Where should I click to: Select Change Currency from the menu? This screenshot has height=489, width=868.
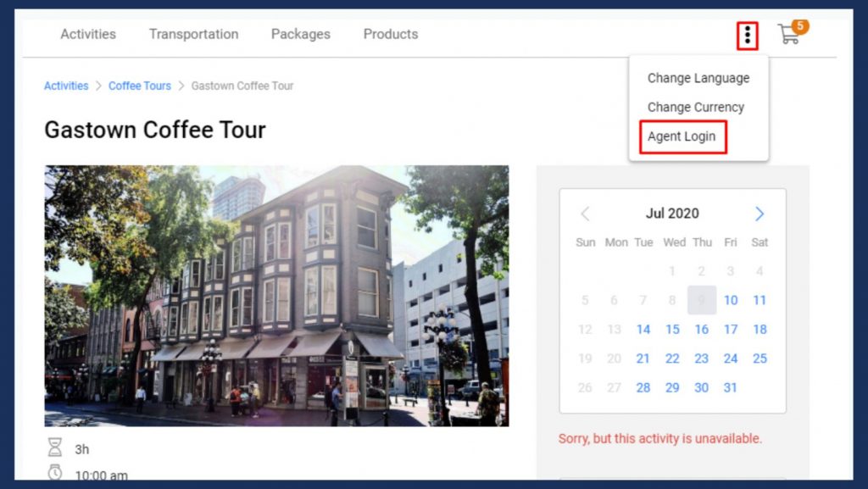click(x=695, y=108)
